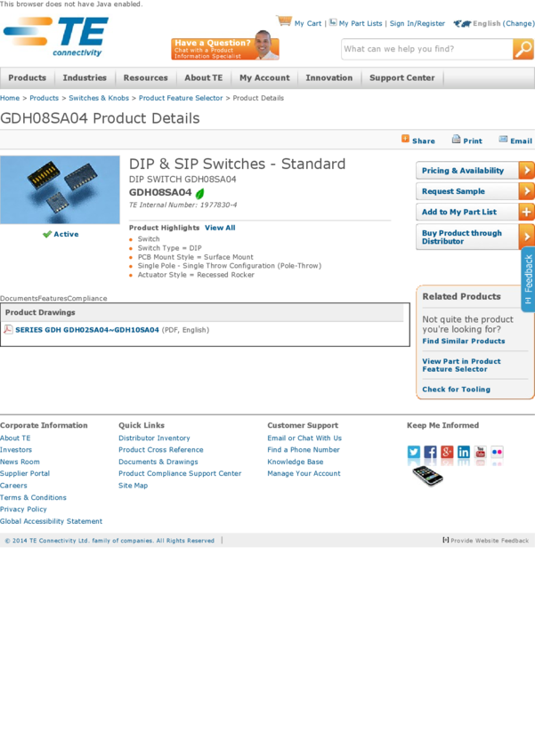Open SERIES GDH GDH02SA04~GDH10SA04 drawing
Screen dimensions: 535x756
tap(87, 330)
